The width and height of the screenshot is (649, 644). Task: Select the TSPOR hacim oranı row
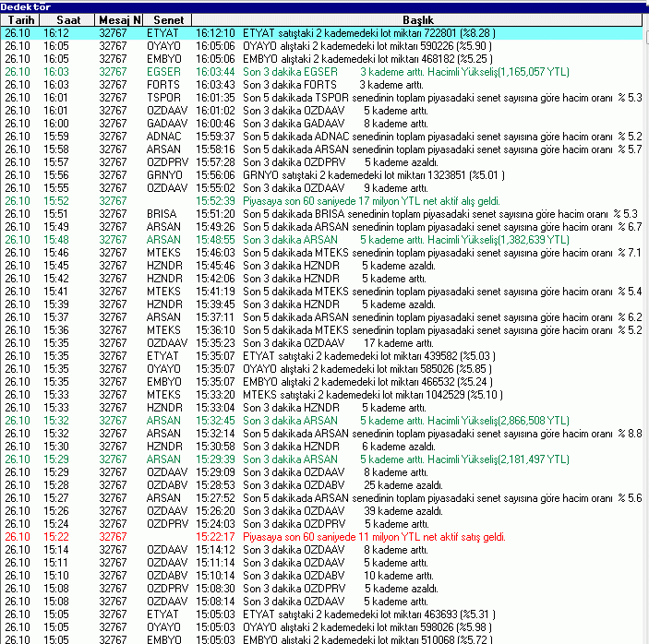click(x=323, y=97)
